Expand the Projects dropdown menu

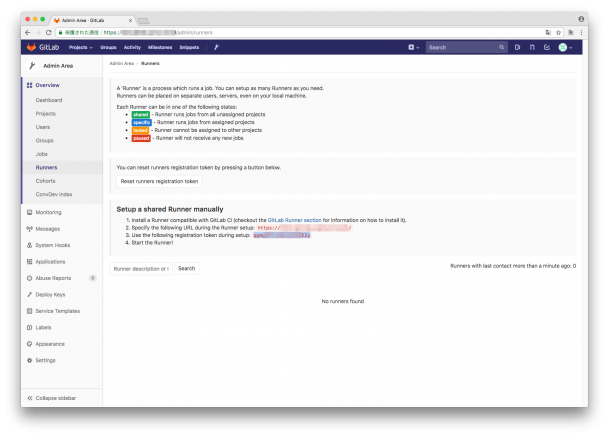click(81, 47)
